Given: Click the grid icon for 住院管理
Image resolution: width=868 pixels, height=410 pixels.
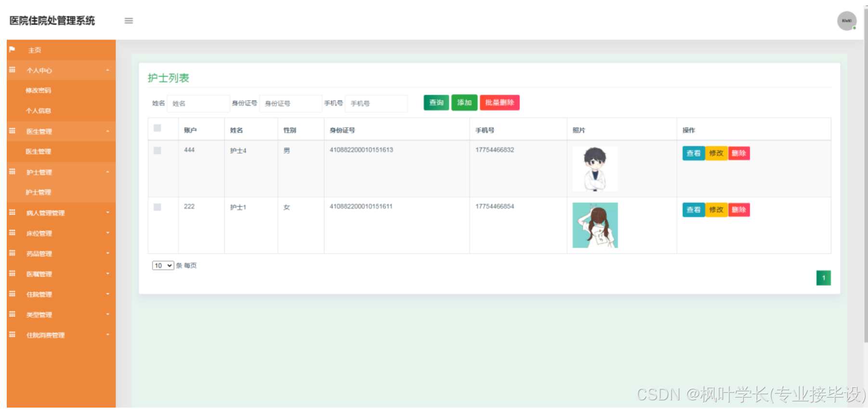Looking at the screenshot, I should point(12,294).
